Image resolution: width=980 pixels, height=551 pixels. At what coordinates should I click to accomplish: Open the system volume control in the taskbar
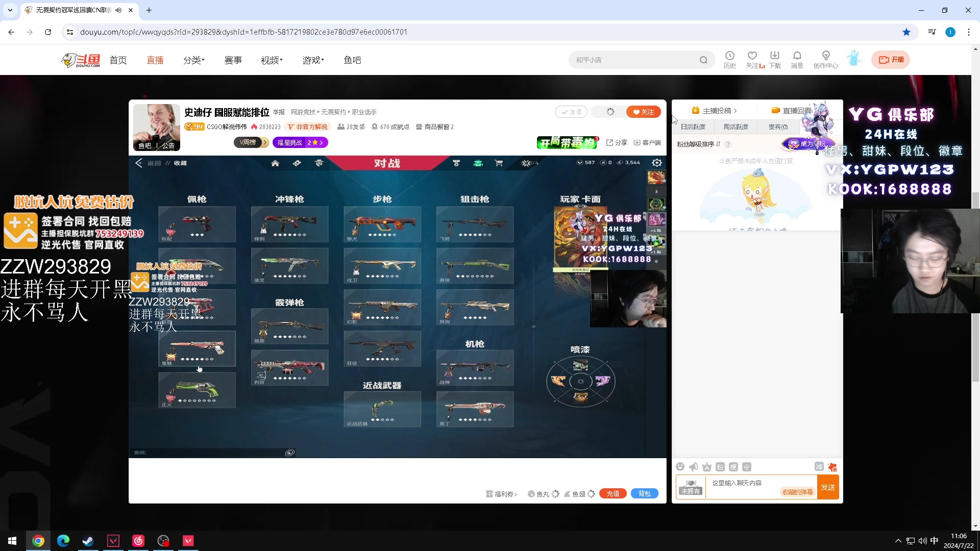click(x=922, y=540)
